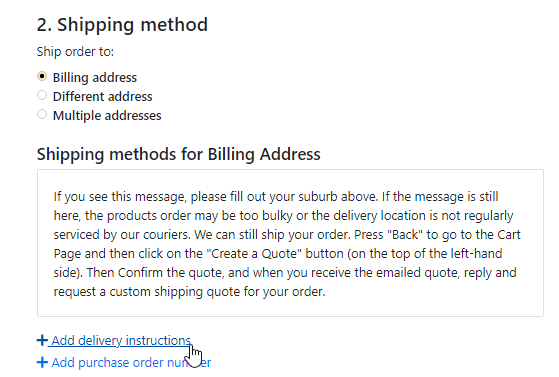The height and width of the screenshot is (377, 559).
Task: Click the 'Ship order to:' label
Action: (x=75, y=52)
